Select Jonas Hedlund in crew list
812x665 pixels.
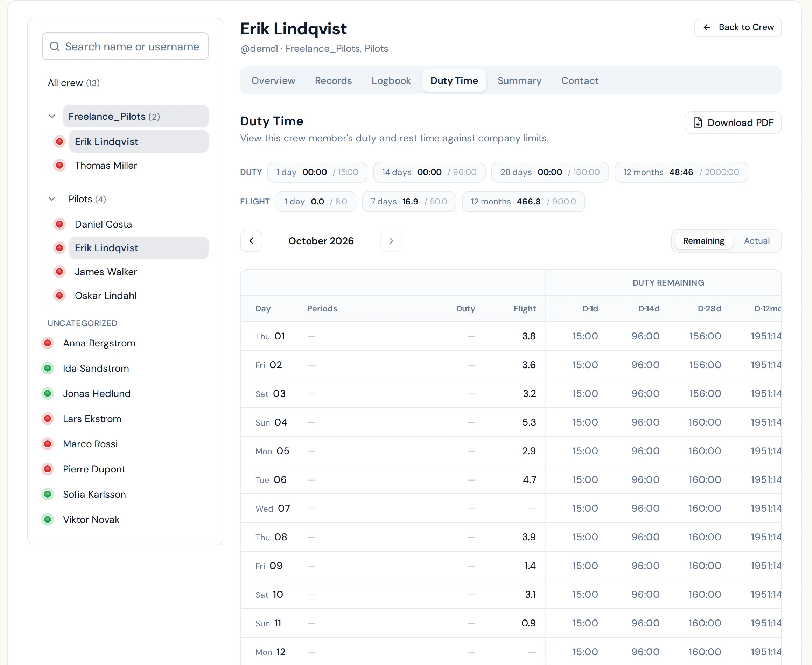pos(97,394)
